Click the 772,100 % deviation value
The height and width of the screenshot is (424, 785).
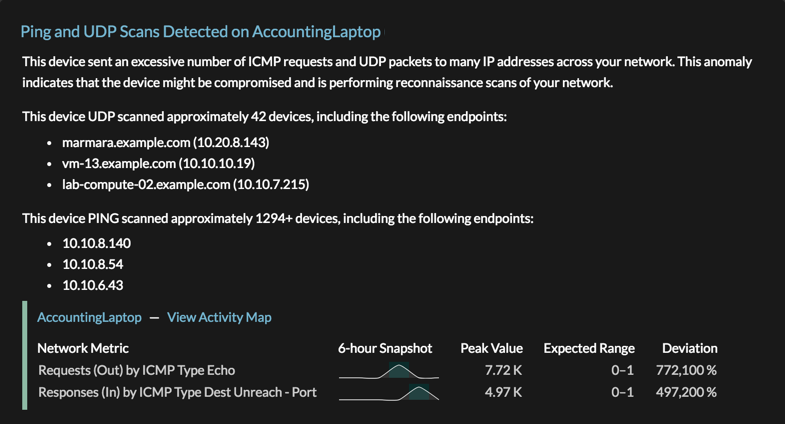coord(686,370)
